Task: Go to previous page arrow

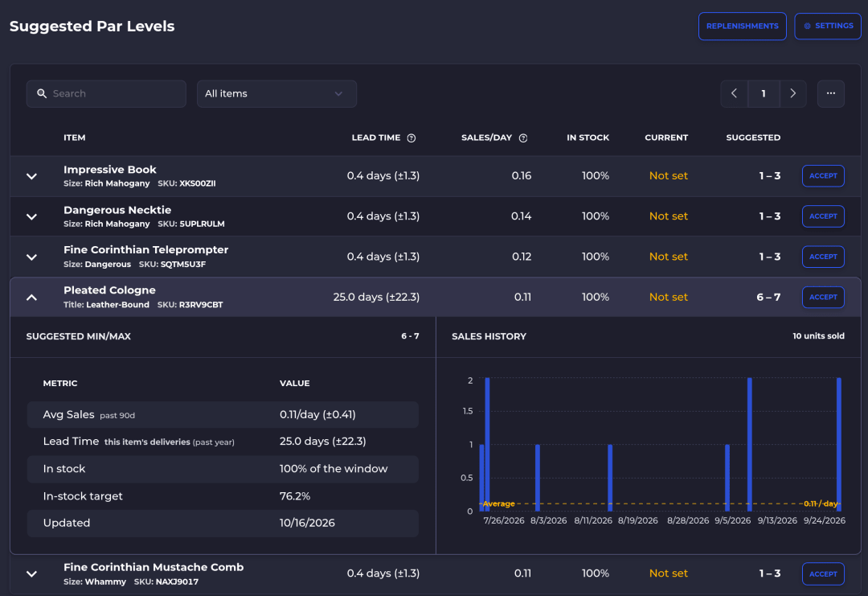Action: tap(734, 93)
